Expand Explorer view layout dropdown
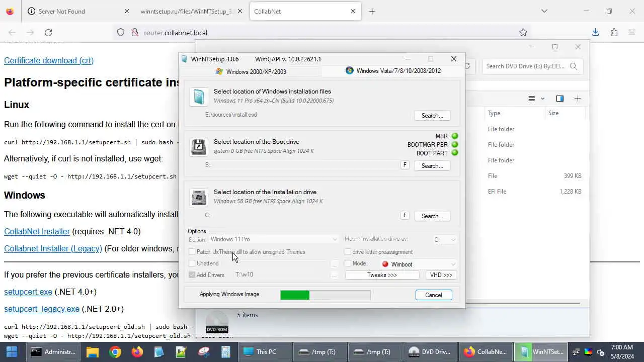Viewport: 644px width, 362px height. click(x=542, y=99)
